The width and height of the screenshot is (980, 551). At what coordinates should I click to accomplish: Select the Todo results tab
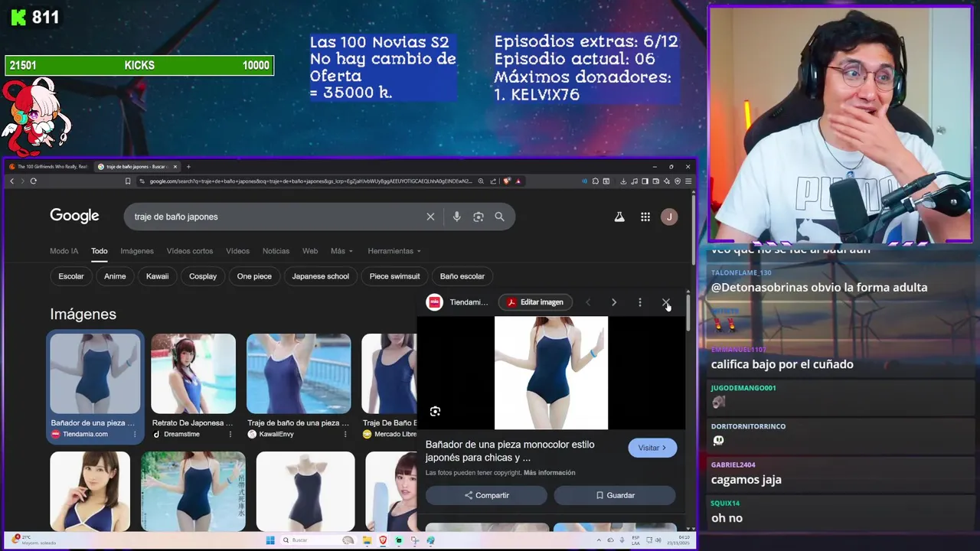(100, 251)
